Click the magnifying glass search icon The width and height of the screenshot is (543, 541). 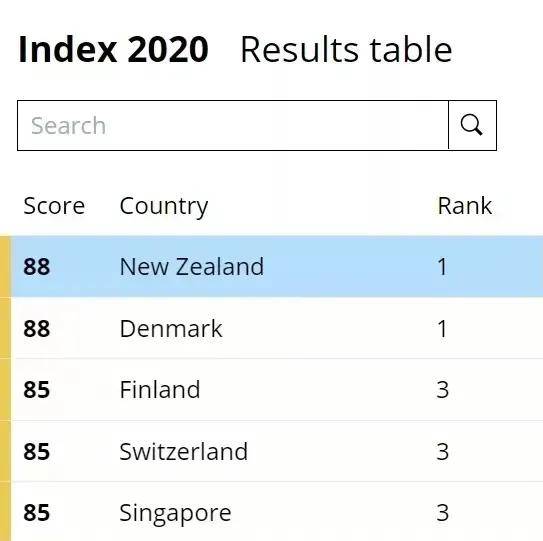472,125
